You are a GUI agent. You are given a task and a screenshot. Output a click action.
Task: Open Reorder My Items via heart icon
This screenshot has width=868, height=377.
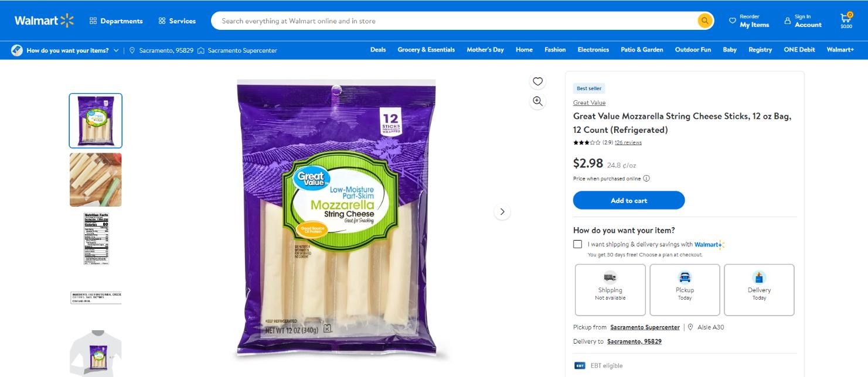click(x=733, y=20)
